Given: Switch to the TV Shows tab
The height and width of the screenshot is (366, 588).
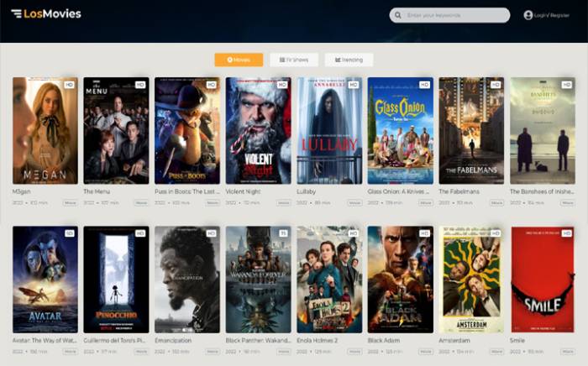Looking at the screenshot, I should (x=294, y=60).
